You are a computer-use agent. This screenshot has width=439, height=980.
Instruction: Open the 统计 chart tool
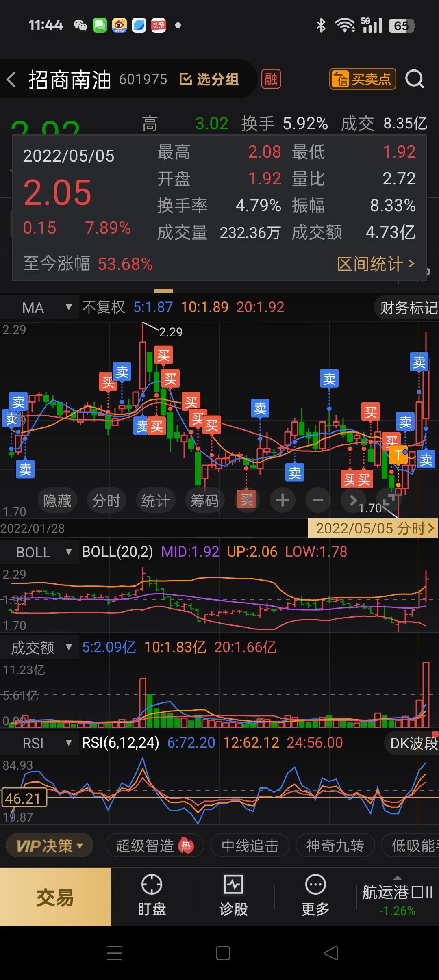tap(156, 500)
